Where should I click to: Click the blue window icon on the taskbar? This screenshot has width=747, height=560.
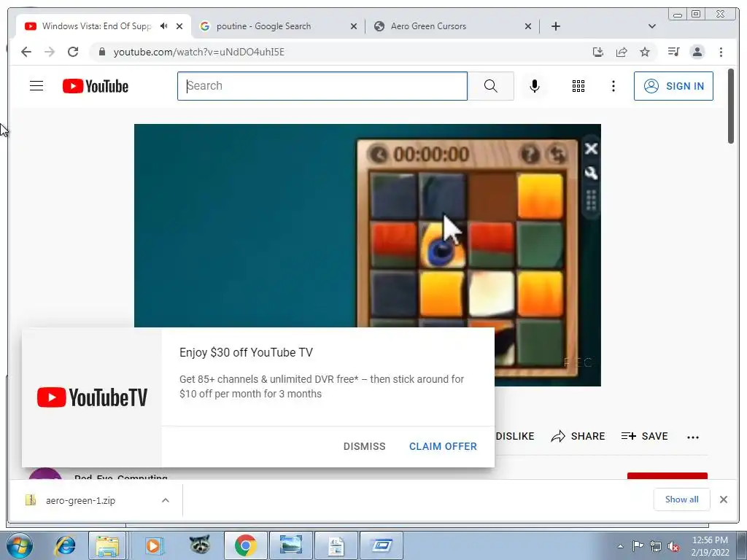(382, 545)
